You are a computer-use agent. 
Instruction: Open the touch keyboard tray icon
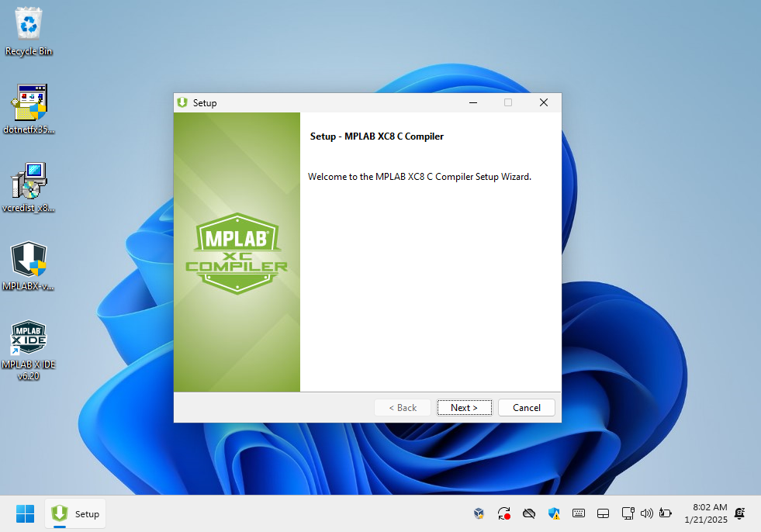tap(579, 513)
